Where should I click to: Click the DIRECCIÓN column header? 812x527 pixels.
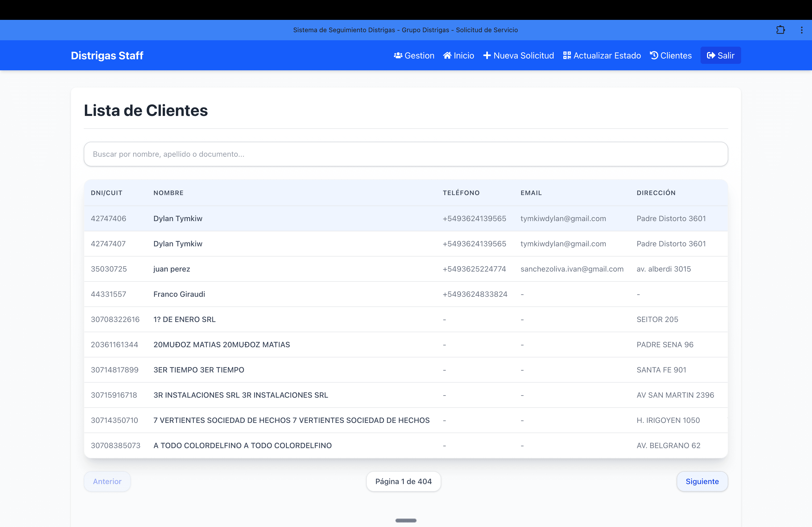pyautogui.click(x=656, y=193)
